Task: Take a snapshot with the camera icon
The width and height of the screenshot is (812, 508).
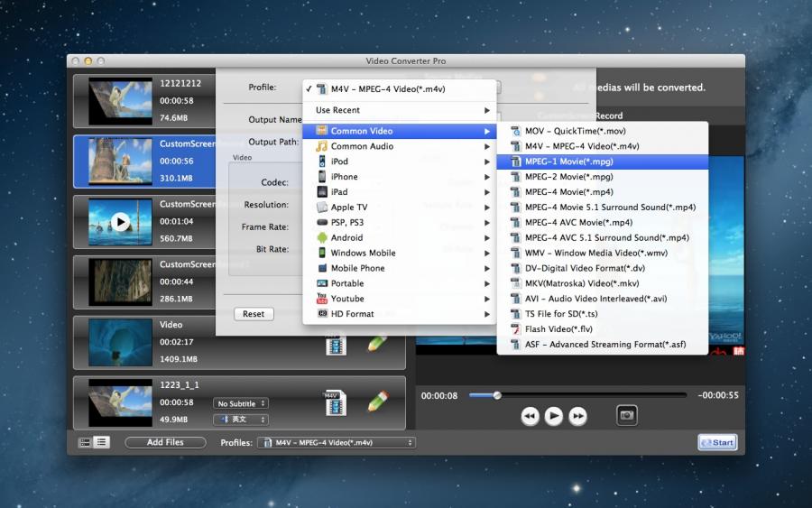Action: point(627,415)
